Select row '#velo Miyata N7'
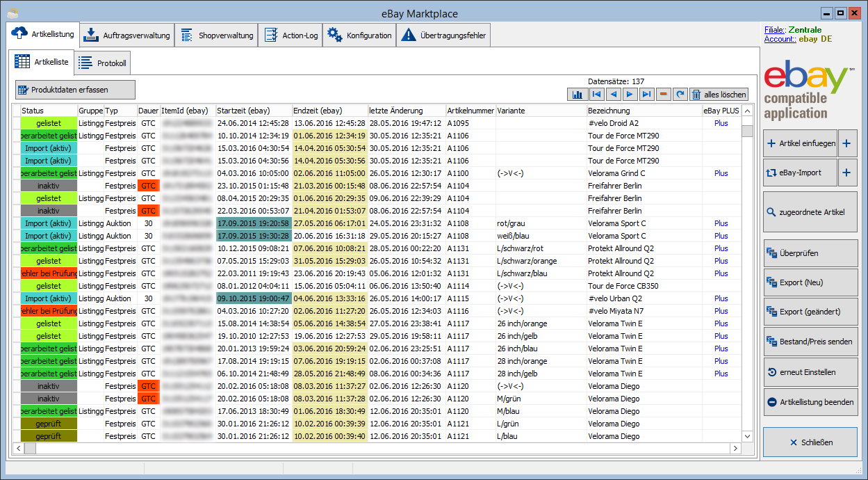868x480 pixels. coord(376,311)
